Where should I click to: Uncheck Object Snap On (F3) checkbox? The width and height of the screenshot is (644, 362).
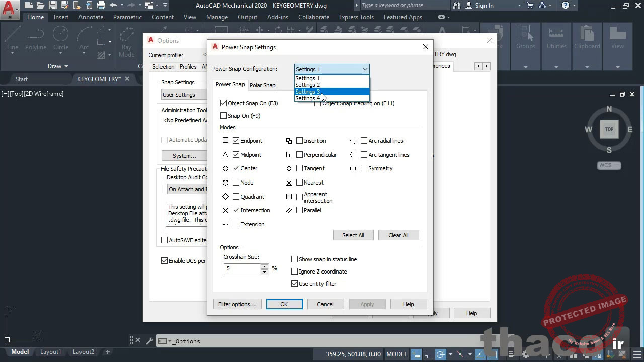click(x=224, y=103)
